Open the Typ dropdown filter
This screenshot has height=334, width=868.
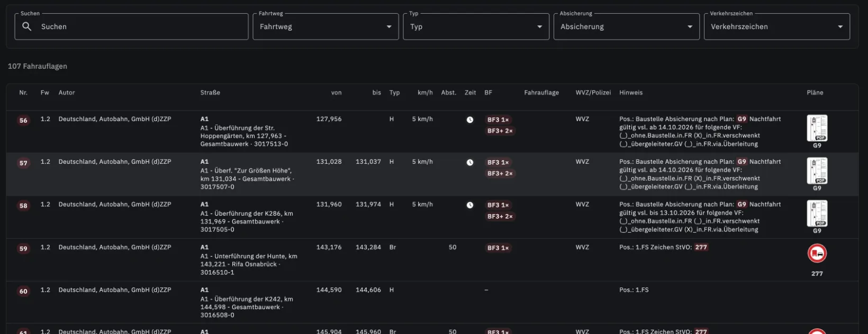[476, 26]
